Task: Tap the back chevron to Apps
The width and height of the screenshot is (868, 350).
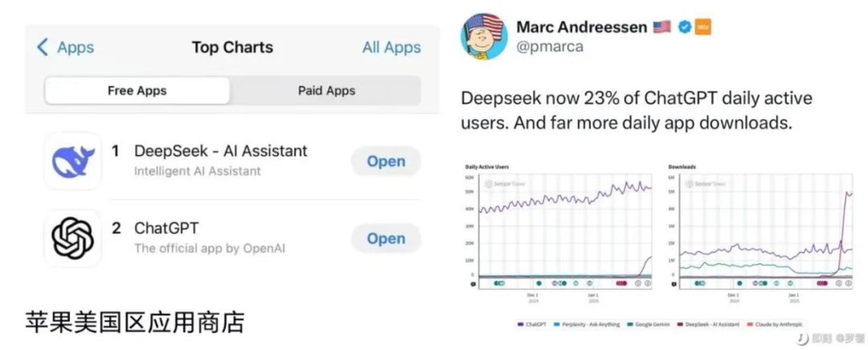Action: coord(42,48)
